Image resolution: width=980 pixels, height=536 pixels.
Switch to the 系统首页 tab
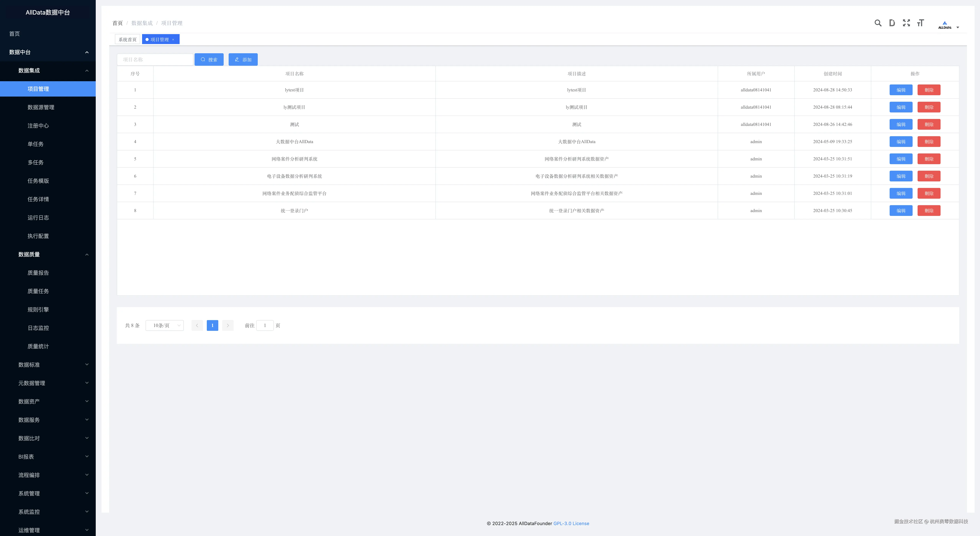[128, 40]
